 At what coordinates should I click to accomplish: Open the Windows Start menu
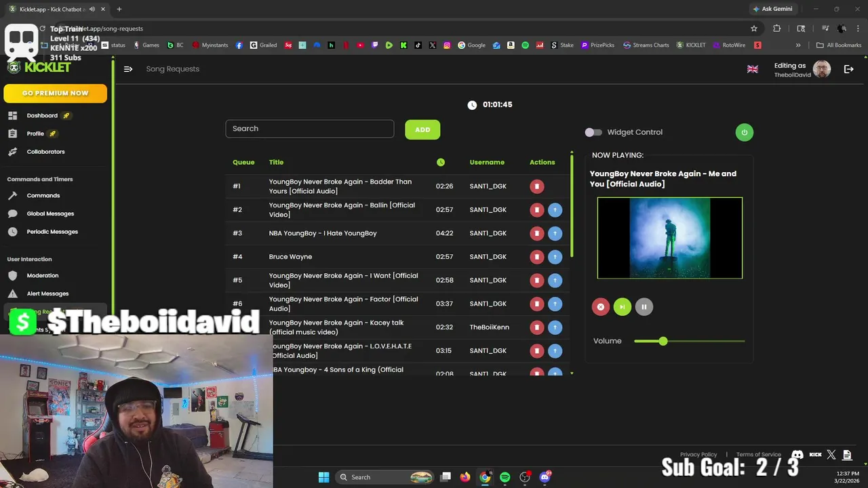(x=323, y=477)
